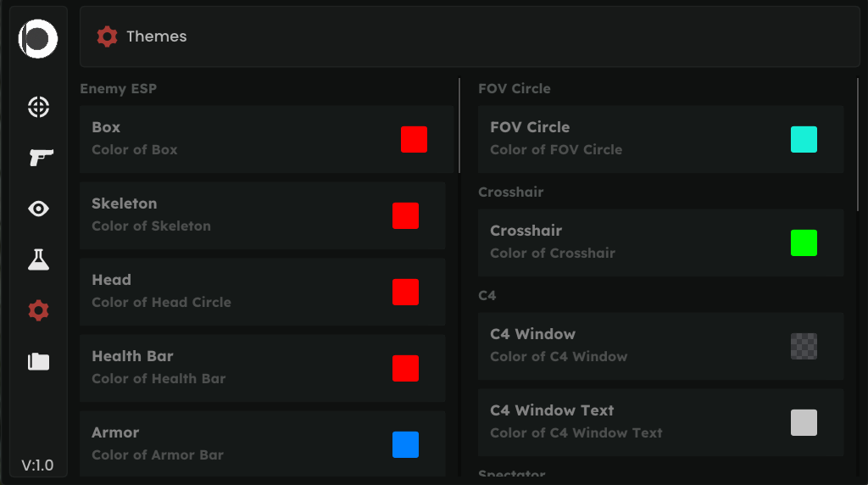Open the eye visuals sidebar tab

[38, 209]
